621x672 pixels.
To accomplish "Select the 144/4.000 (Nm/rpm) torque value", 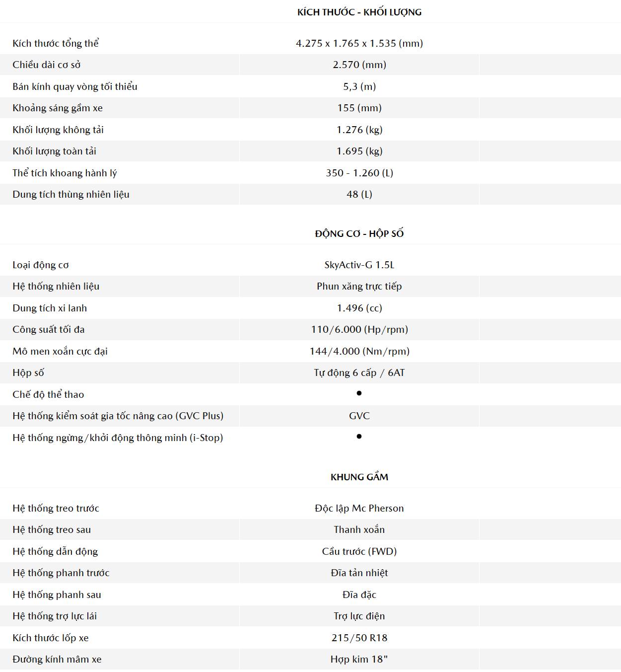I will [359, 351].
